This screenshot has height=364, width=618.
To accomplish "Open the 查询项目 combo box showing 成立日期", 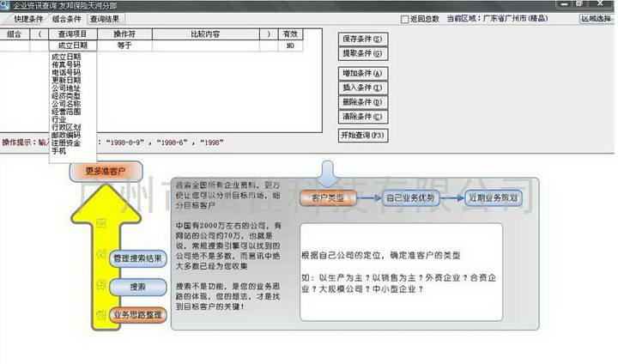I will (x=72, y=45).
